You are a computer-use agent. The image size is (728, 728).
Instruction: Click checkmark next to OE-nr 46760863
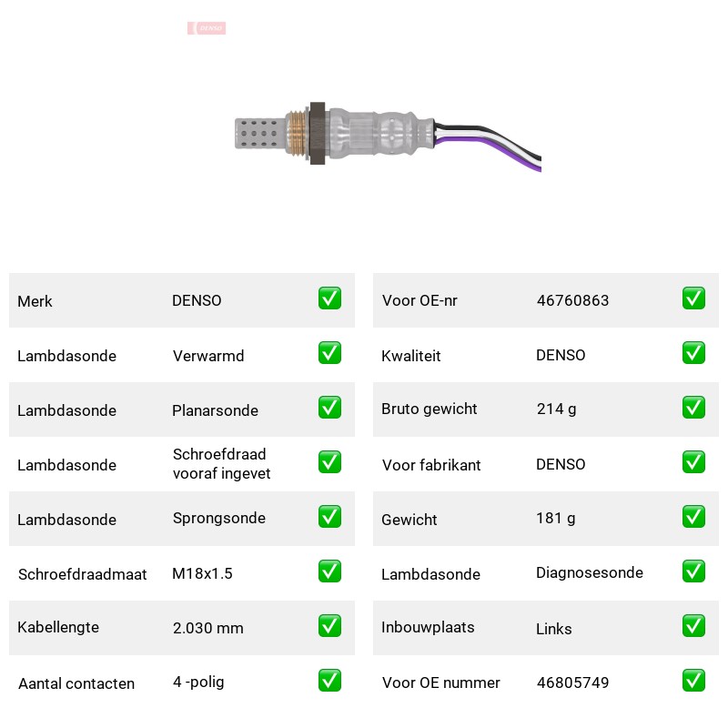[x=693, y=298]
